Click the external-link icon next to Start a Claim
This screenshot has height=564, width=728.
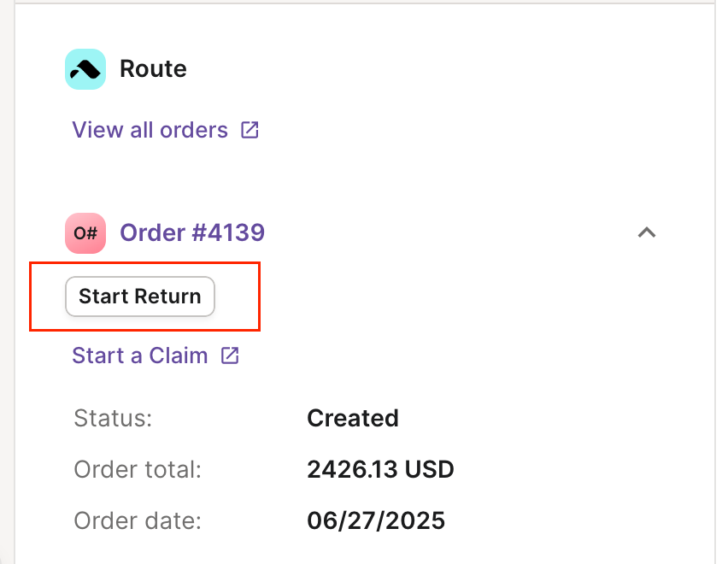(229, 355)
